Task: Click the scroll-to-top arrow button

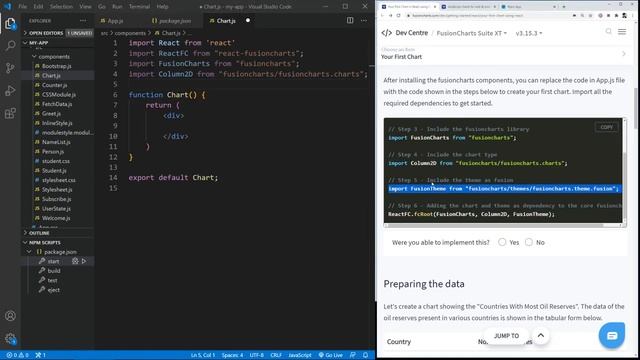Action: click(x=541, y=336)
